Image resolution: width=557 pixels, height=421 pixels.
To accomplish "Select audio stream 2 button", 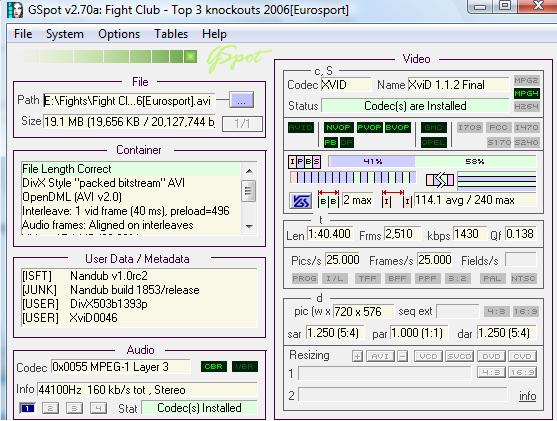I will tap(50, 408).
